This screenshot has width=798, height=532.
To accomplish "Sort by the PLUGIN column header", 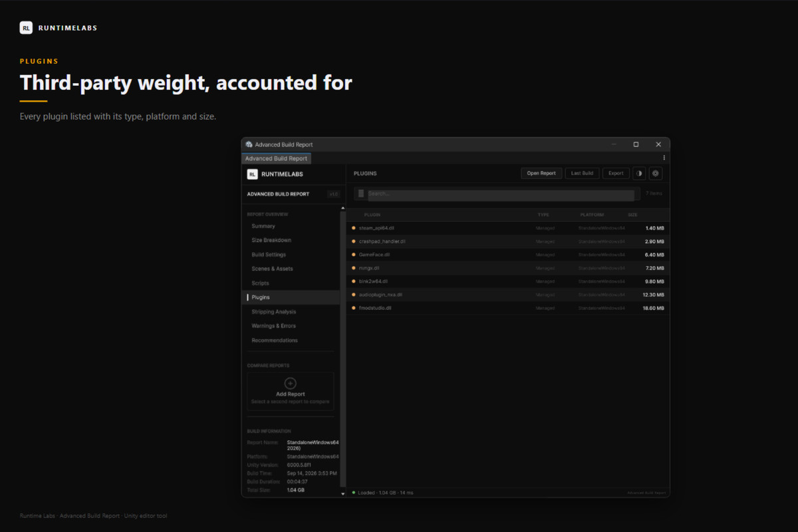I will [372, 215].
